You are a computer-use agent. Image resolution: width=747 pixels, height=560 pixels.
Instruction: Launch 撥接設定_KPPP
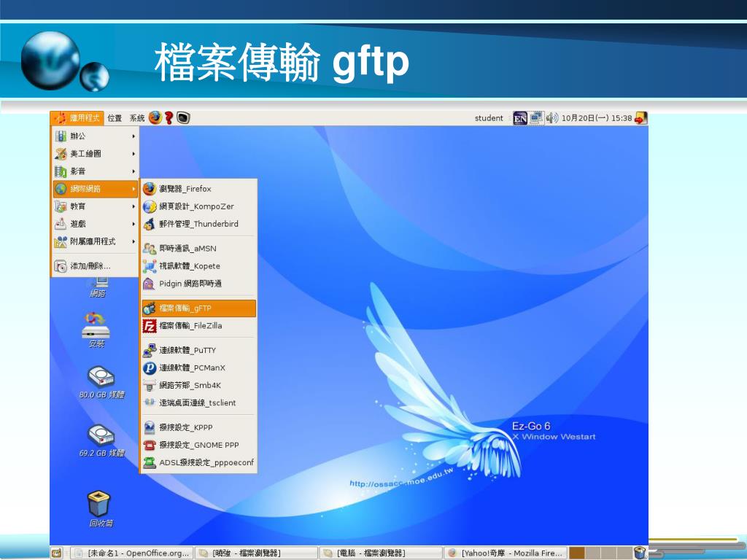[x=198, y=427]
